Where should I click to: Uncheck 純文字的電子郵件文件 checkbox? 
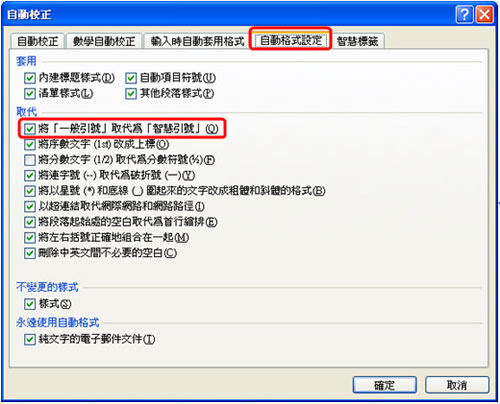tap(30, 339)
